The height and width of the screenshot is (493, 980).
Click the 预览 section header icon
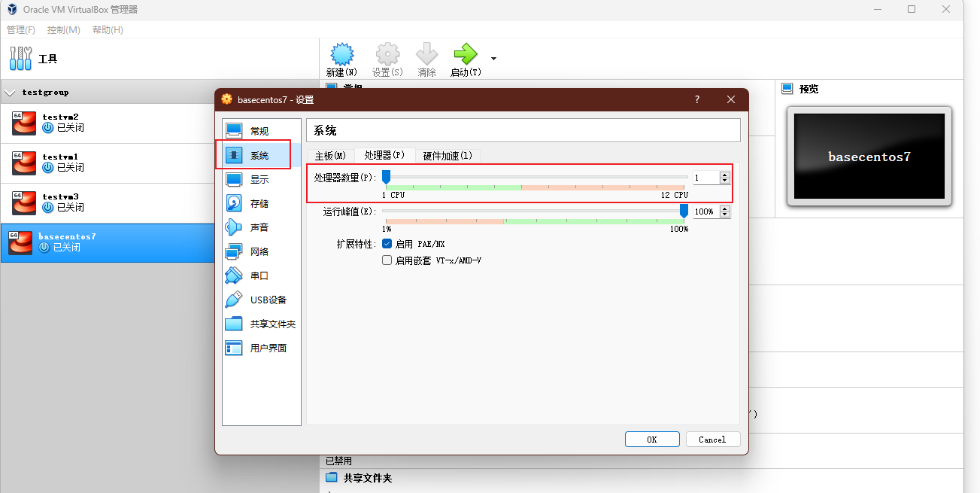(x=787, y=89)
